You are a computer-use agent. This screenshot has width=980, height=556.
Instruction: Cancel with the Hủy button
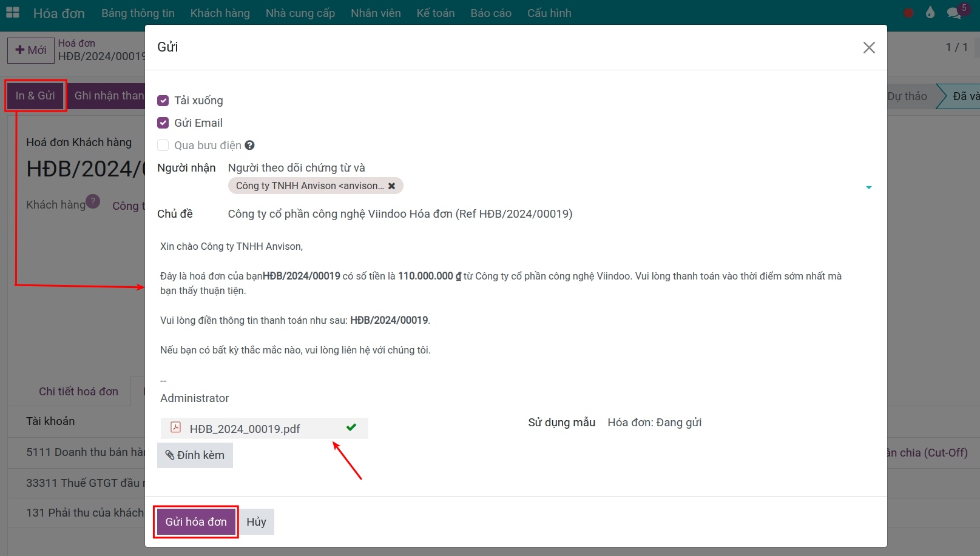point(256,521)
